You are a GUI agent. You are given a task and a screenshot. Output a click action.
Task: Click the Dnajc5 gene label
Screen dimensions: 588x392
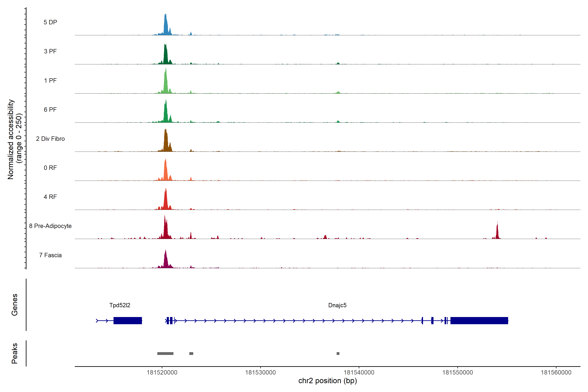click(x=337, y=305)
